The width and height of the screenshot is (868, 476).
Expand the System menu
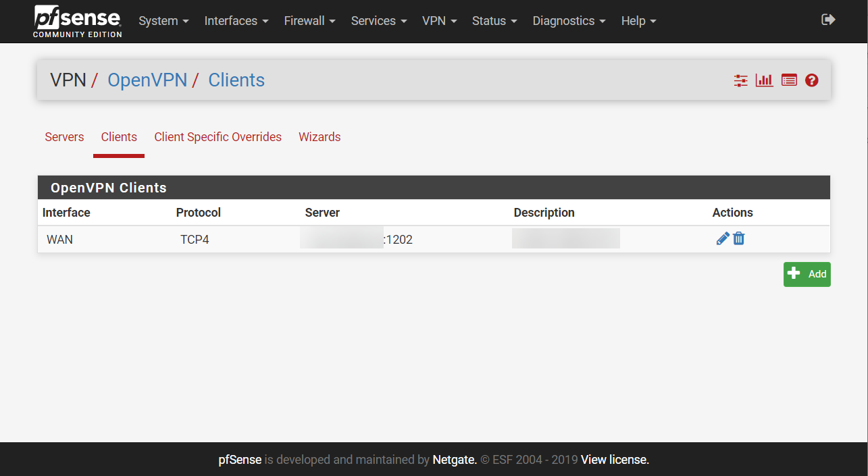coord(163,21)
